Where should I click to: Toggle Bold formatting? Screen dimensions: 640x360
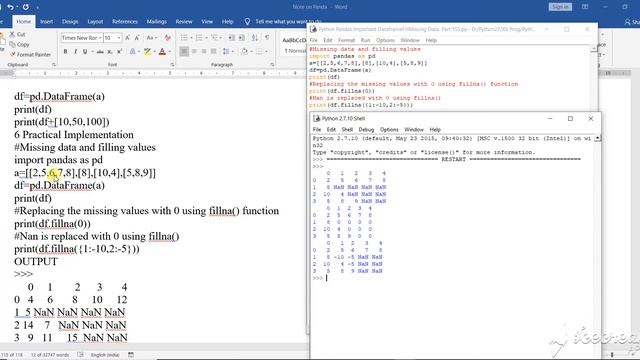coord(65,51)
